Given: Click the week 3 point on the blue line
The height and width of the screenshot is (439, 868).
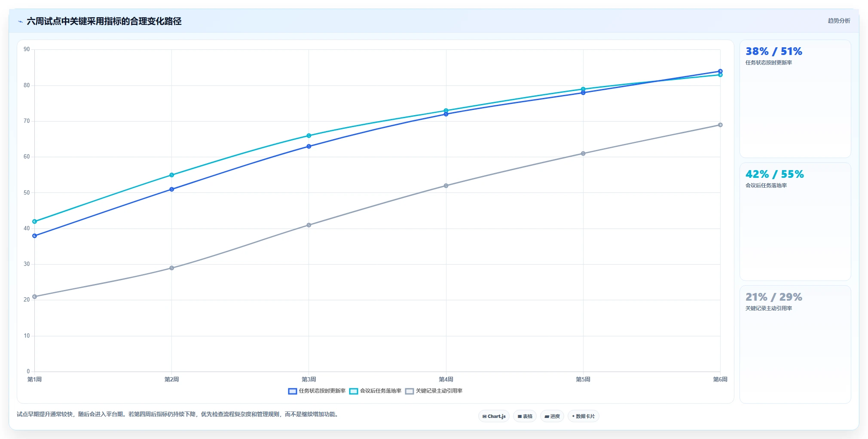Looking at the screenshot, I should (309, 146).
